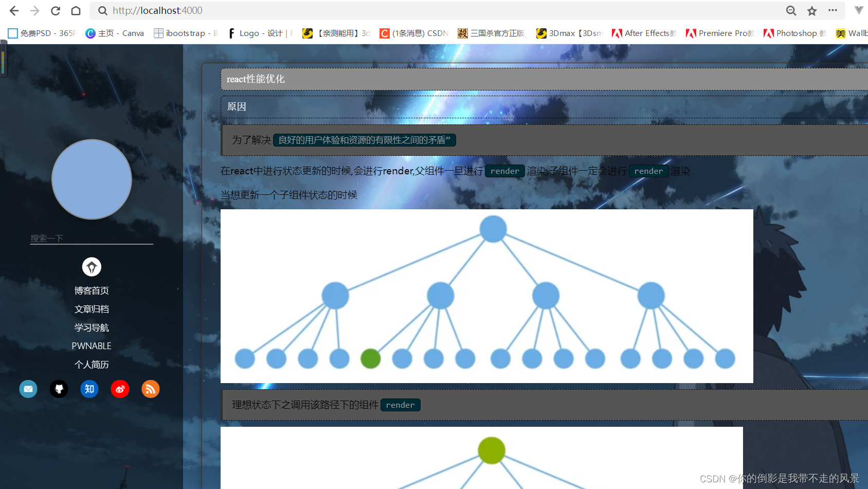Open the browser more-options menu
Screen dimensions: 868x489
(x=833, y=10)
